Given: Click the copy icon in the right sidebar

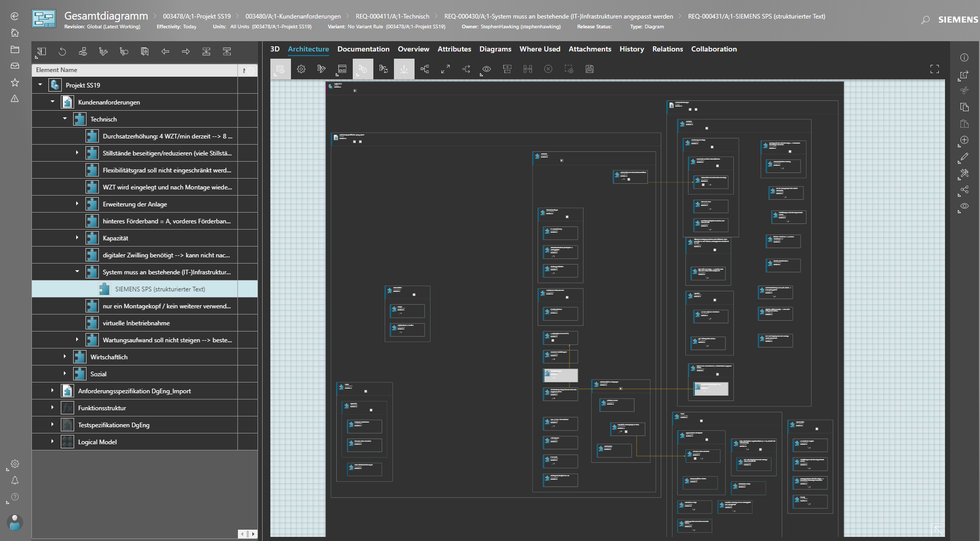Looking at the screenshot, I should [965, 107].
